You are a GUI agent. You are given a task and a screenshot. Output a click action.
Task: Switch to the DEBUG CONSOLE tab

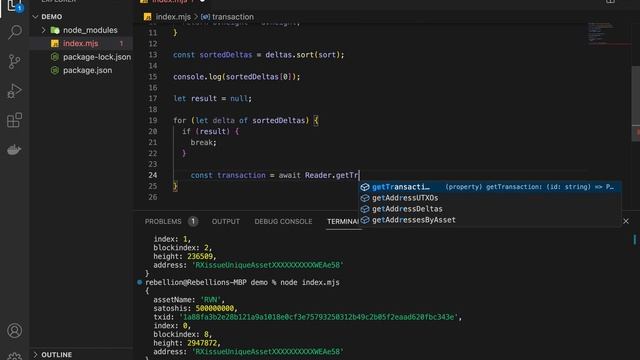tap(283, 221)
